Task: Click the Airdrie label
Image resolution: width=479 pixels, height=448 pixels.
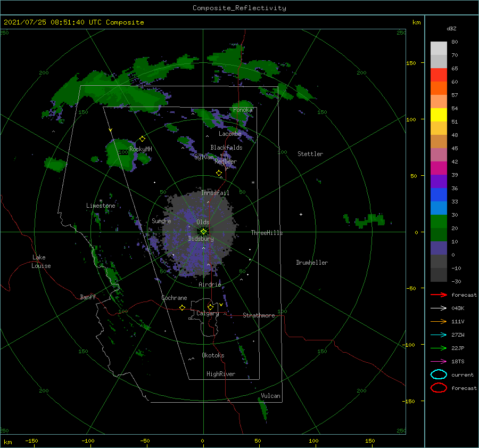Action: pos(210,284)
